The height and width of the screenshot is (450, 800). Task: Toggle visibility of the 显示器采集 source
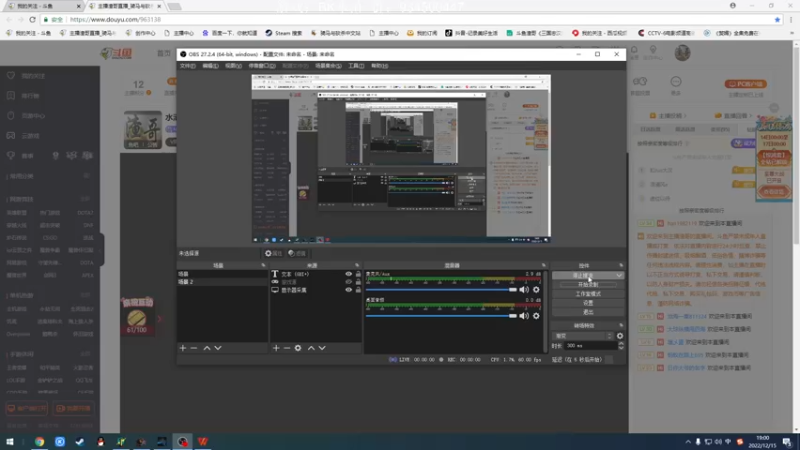coord(348,290)
